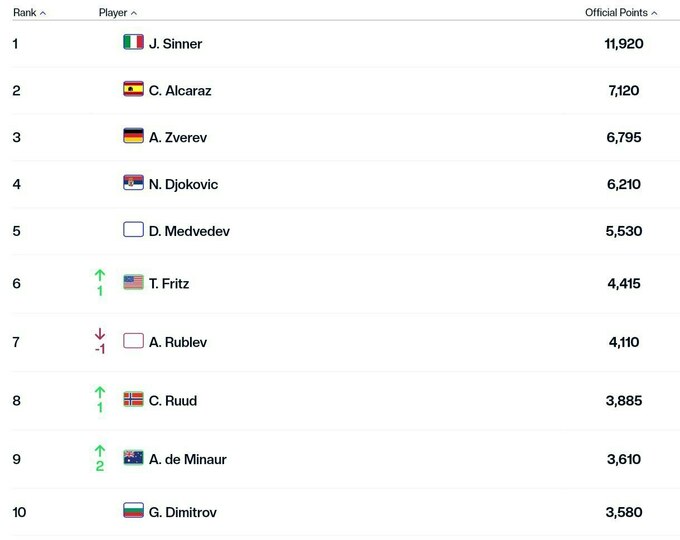
Task: Click the Italian flag beside J. Sinner
Action: coord(133,43)
